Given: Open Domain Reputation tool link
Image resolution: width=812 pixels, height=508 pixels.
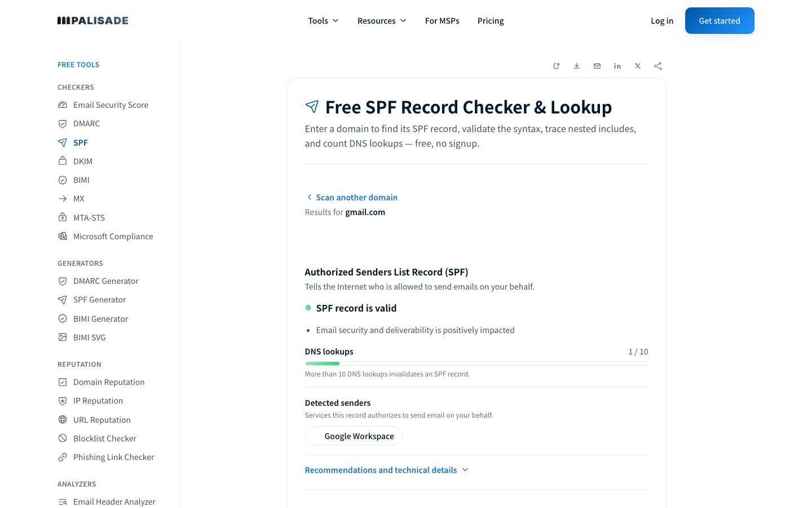Looking at the screenshot, I should point(109,382).
